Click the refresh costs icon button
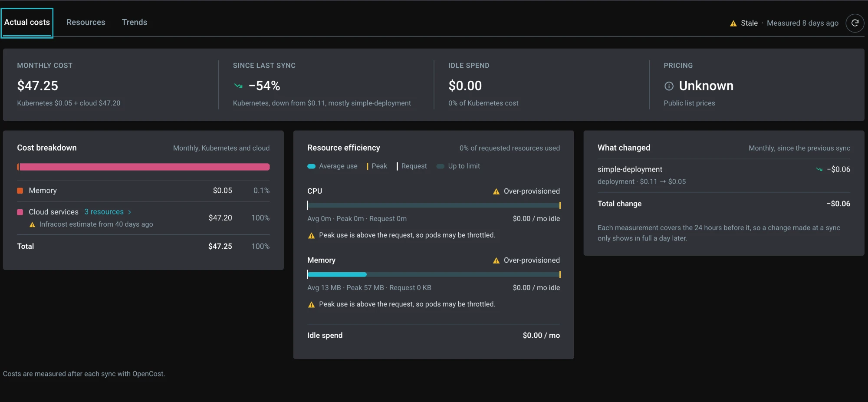Image resolution: width=868 pixels, height=402 pixels. pyautogui.click(x=855, y=23)
